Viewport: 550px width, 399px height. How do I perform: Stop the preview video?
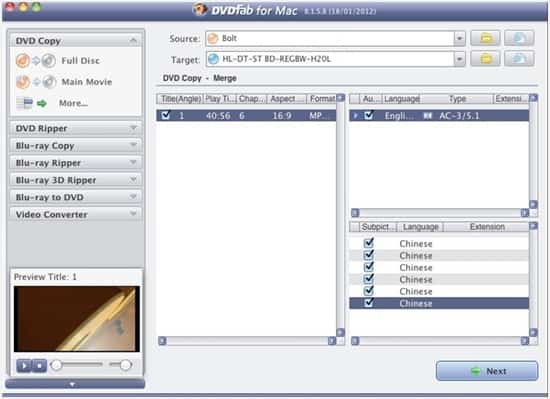39,366
